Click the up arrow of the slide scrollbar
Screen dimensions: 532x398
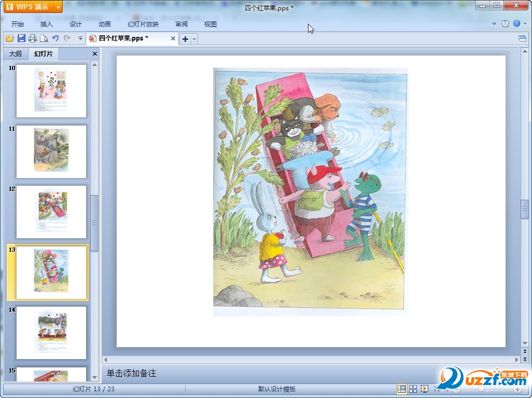(525, 51)
